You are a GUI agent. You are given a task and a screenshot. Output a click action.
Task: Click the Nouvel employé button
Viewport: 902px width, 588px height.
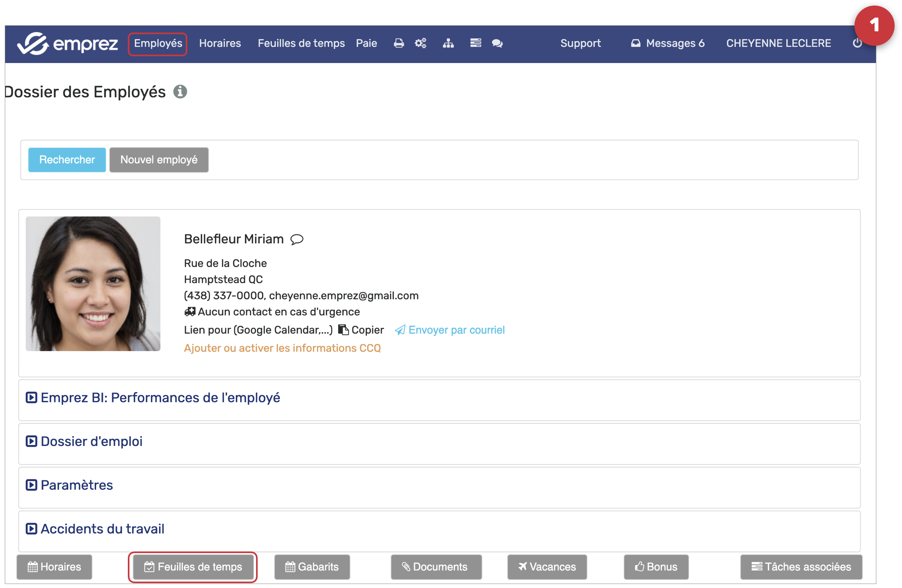pyautogui.click(x=159, y=160)
